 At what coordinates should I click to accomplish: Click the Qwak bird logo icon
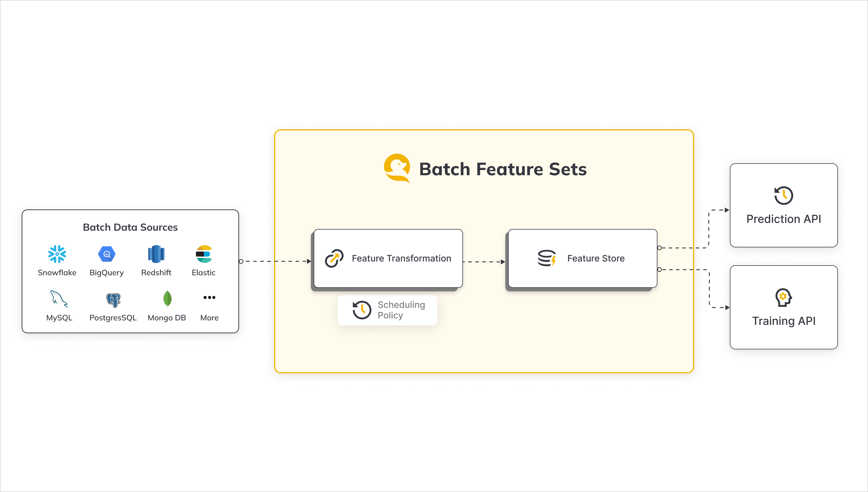[x=397, y=168]
